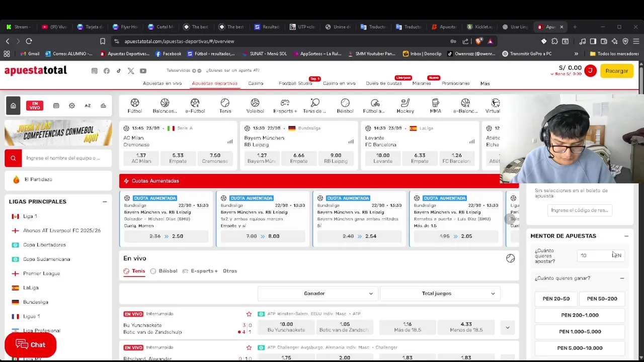Screen dimensions: 644x362
Task: Collapse the Ligas Principales section
Action: point(105,202)
